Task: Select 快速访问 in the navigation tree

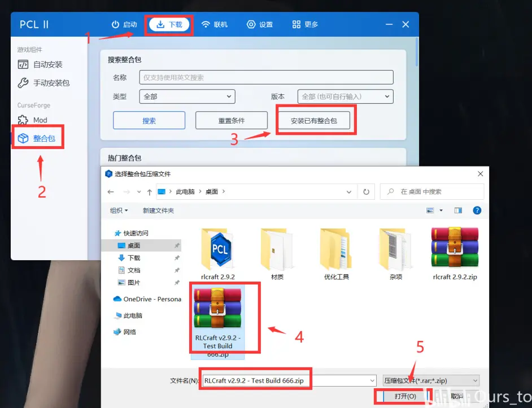Action: [132, 233]
